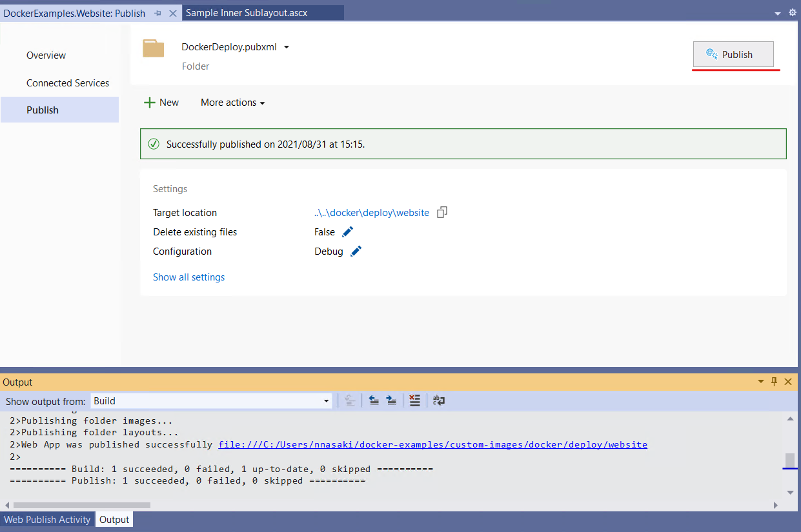Select Publish in the left sidebar
Screen dimensions: 801x532
point(59,110)
